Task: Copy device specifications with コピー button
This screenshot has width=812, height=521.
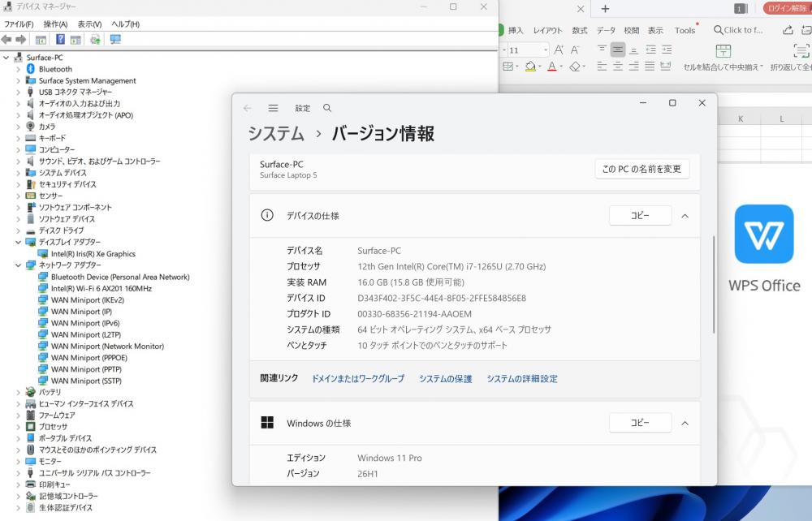Action: pos(640,216)
